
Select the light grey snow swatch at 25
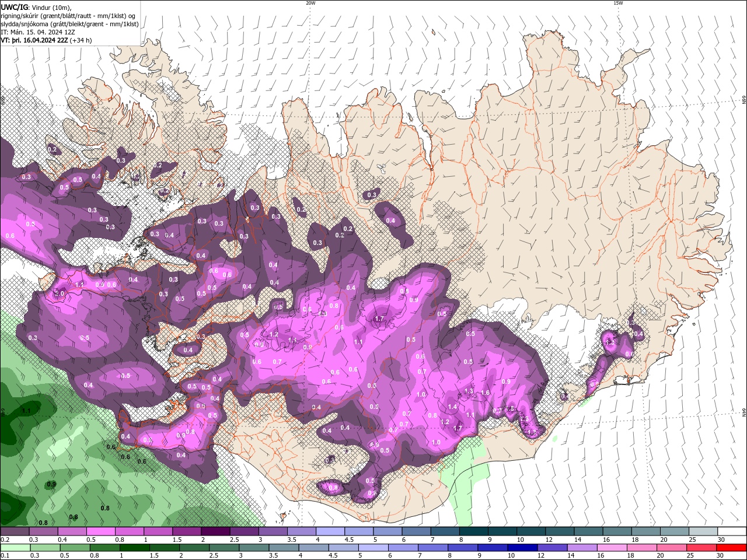coord(702,531)
